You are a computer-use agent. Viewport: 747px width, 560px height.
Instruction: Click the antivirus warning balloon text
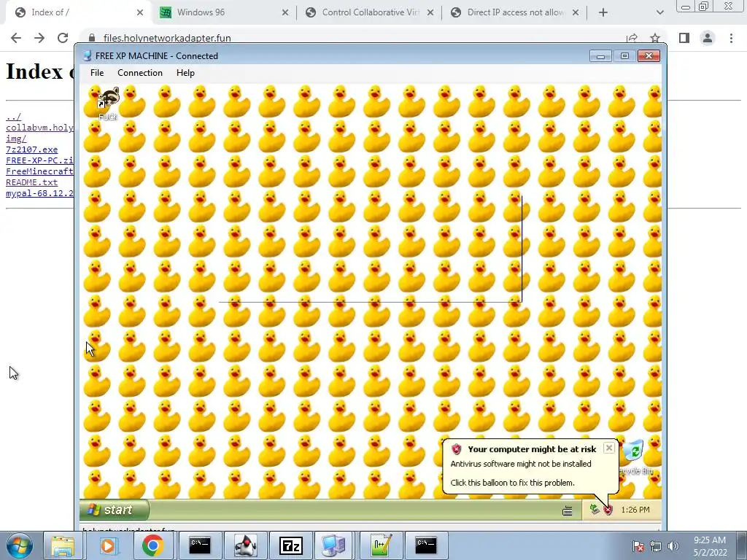[521, 464]
